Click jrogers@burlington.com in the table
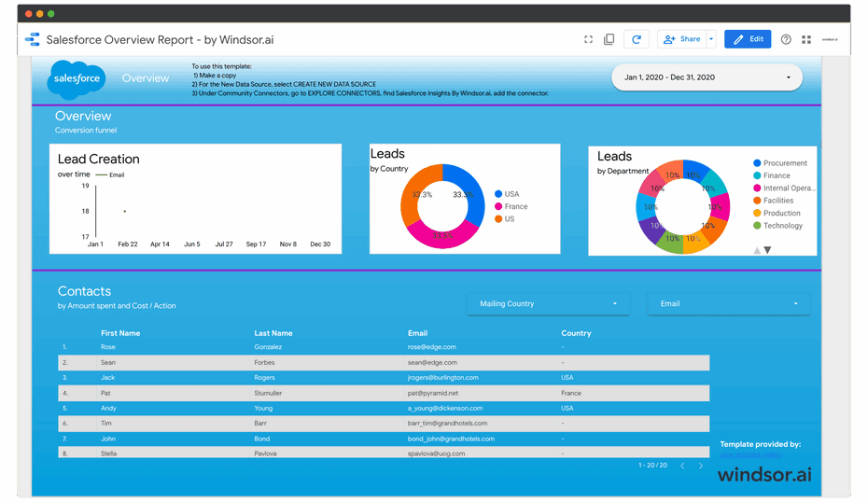868x502 pixels. pyautogui.click(x=442, y=378)
